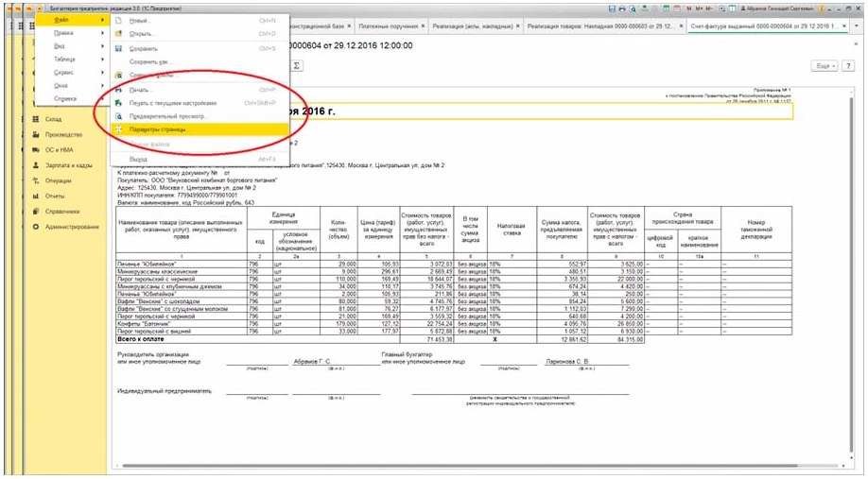
Task: Click the print preview icon in title bar
Action: 633,9
